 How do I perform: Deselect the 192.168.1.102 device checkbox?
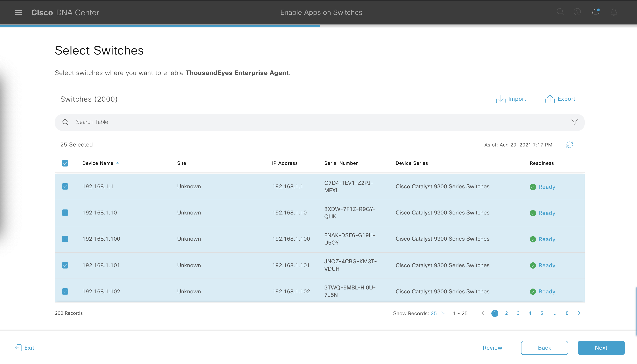tap(65, 291)
